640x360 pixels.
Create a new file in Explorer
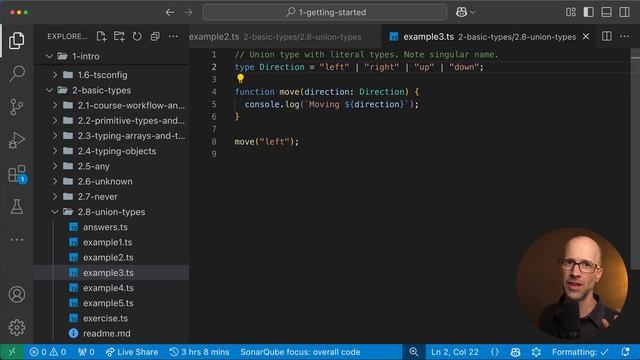[101, 36]
